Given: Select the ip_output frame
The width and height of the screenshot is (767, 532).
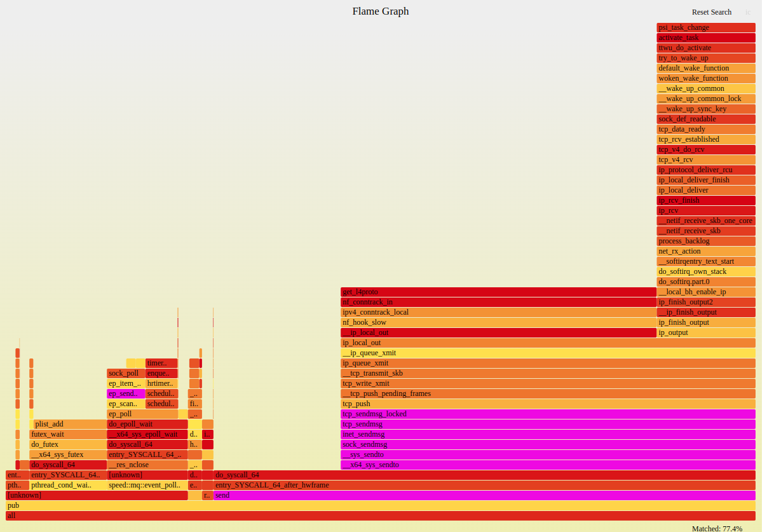Looking at the screenshot, I should coord(705,332).
